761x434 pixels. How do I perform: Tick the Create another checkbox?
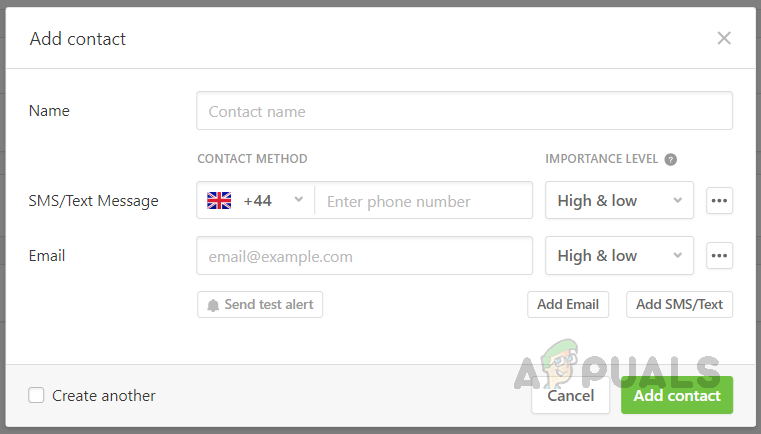tap(36, 395)
